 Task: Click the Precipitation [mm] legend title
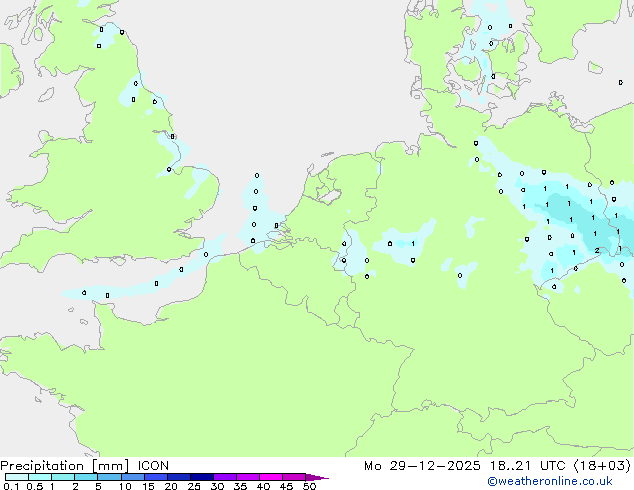pos(64,465)
